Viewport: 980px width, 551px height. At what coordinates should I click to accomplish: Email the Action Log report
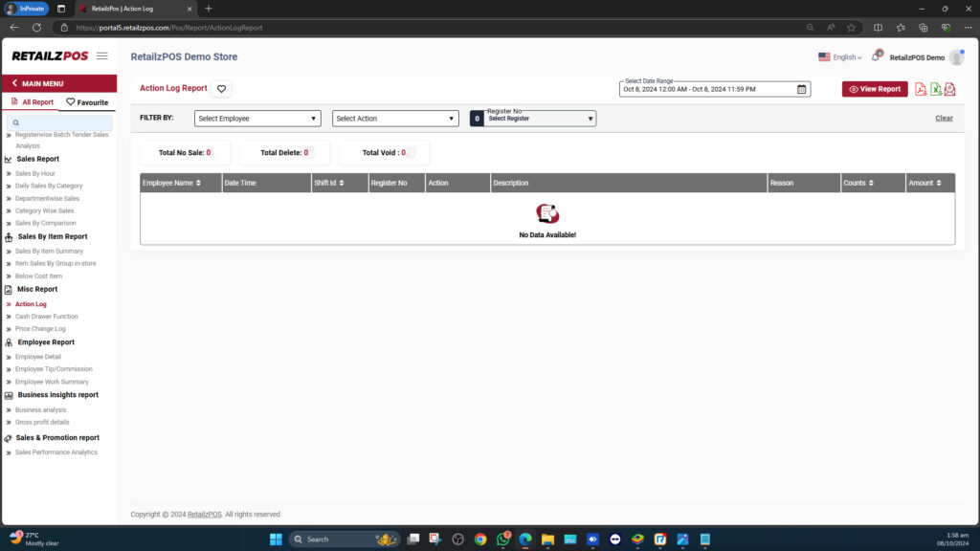(949, 89)
